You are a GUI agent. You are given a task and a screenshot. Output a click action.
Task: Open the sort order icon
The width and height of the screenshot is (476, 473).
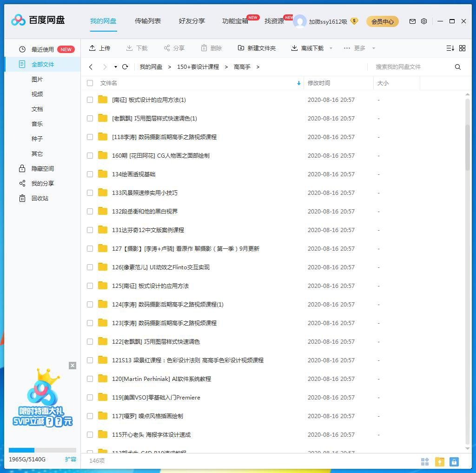coord(450,48)
